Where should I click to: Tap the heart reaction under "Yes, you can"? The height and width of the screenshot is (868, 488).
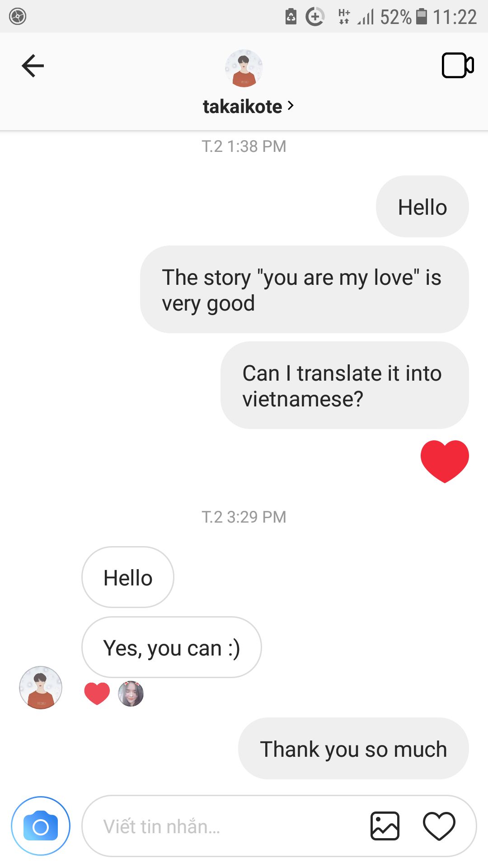pos(97,693)
